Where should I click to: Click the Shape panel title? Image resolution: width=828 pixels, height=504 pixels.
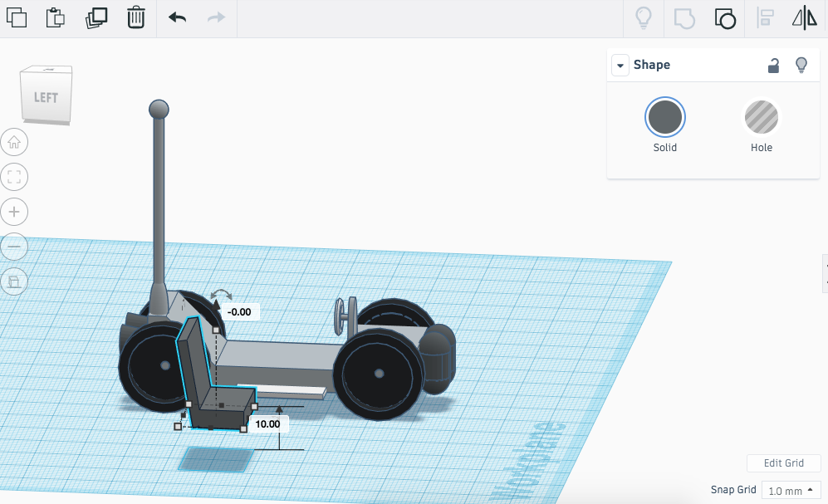point(652,65)
